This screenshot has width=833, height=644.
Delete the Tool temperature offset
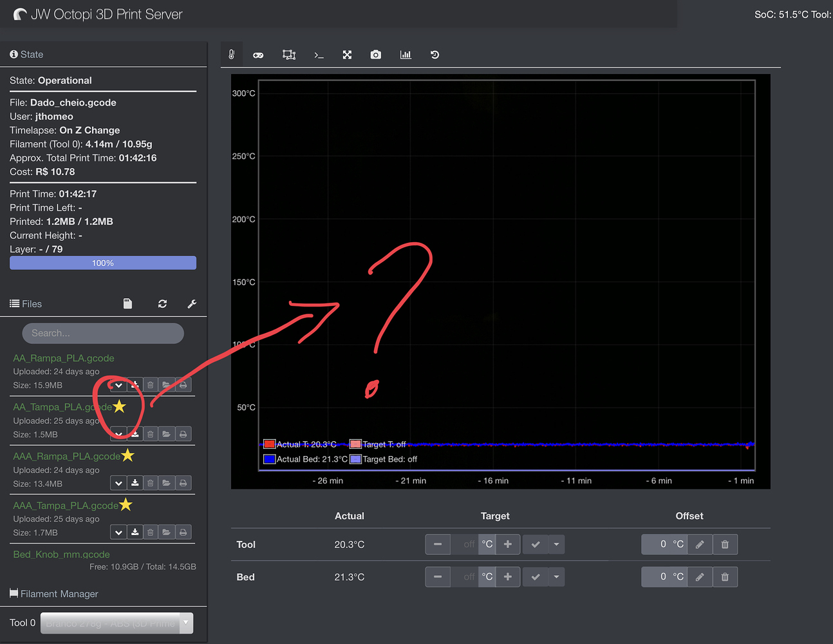[x=725, y=544]
